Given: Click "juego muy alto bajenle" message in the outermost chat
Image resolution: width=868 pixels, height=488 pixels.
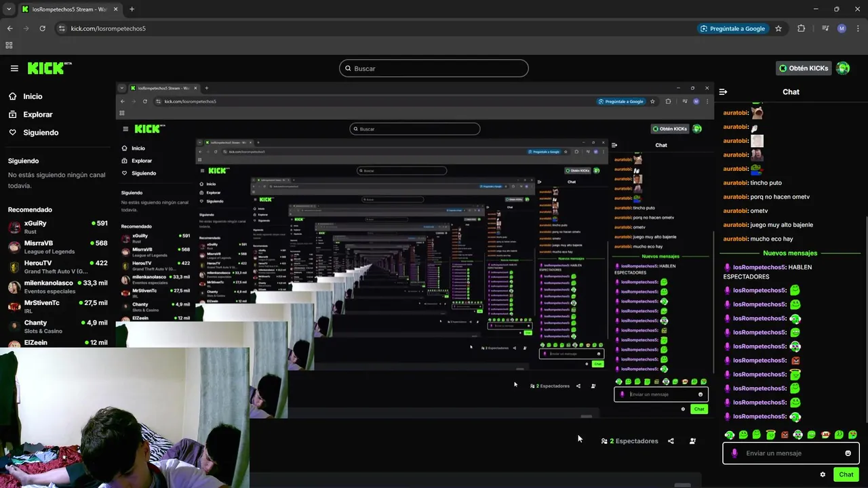Looking at the screenshot, I should tap(781, 225).
